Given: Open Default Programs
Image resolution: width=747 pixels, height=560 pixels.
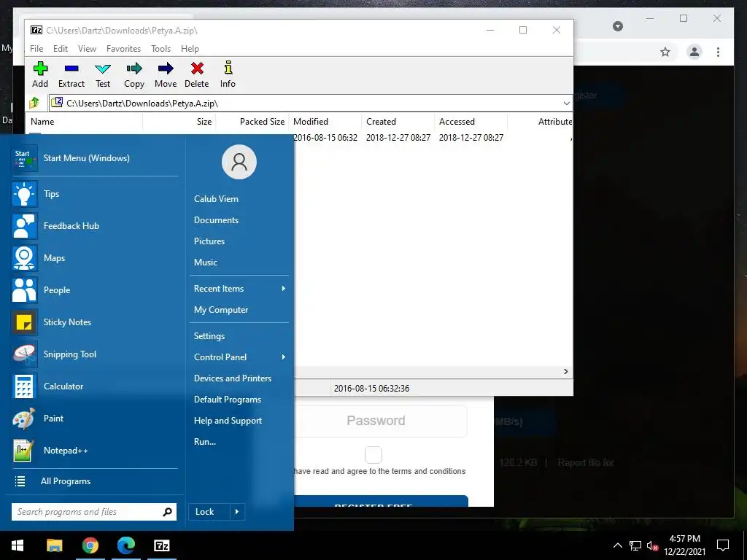Looking at the screenshot, I should click(x=228, y=400).
